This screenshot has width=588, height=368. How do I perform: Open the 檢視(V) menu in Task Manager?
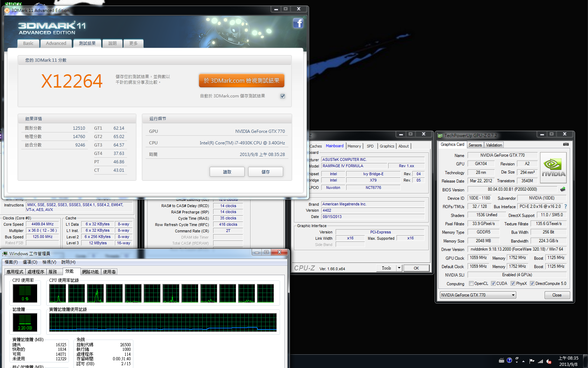click(49, 262)
